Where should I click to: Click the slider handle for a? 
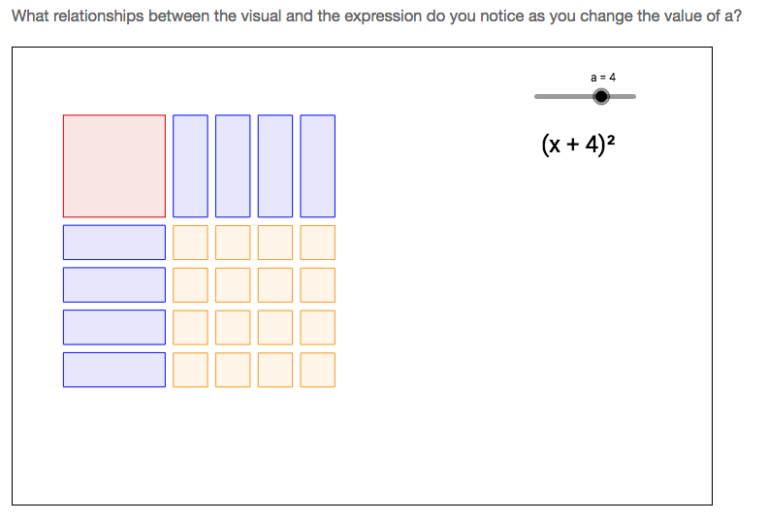600,97
